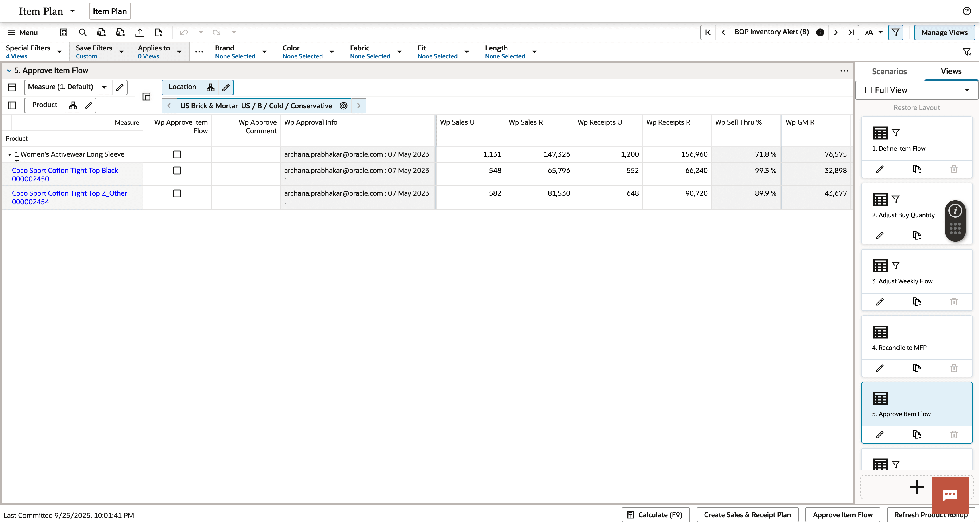Select the export to Excel icon

point(101,32)
